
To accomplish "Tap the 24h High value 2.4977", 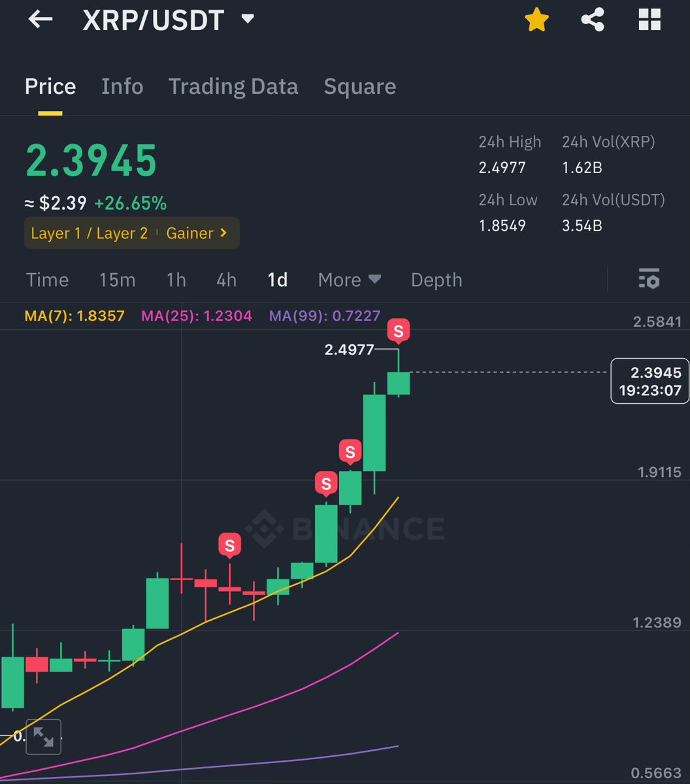I will click(502, 168).
